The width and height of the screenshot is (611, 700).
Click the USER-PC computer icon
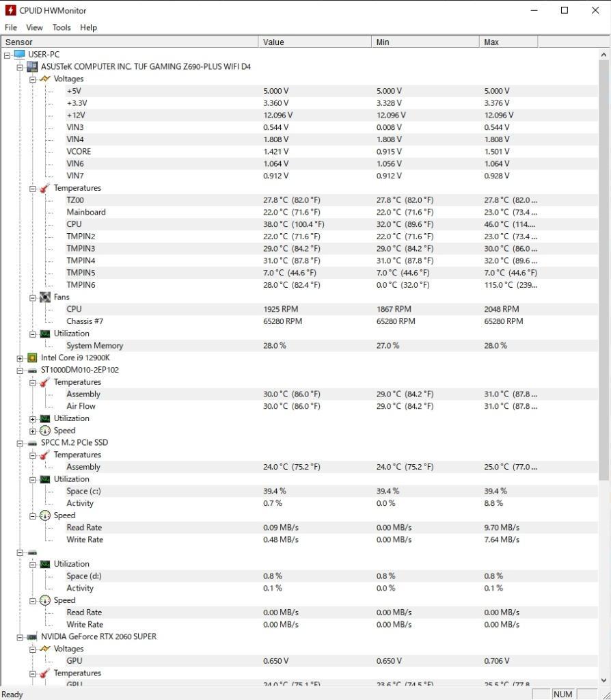point(20,54)
